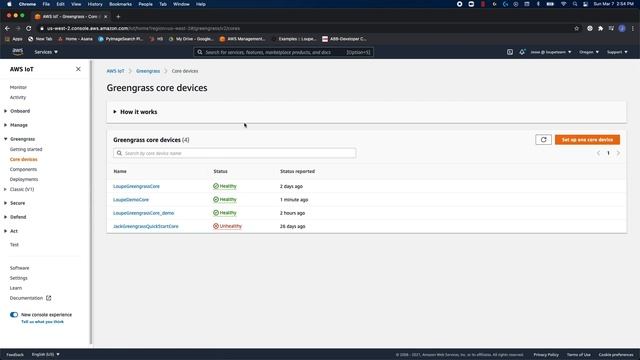
Task: Sort by the Status reported column header
Action: pos(297,171)
